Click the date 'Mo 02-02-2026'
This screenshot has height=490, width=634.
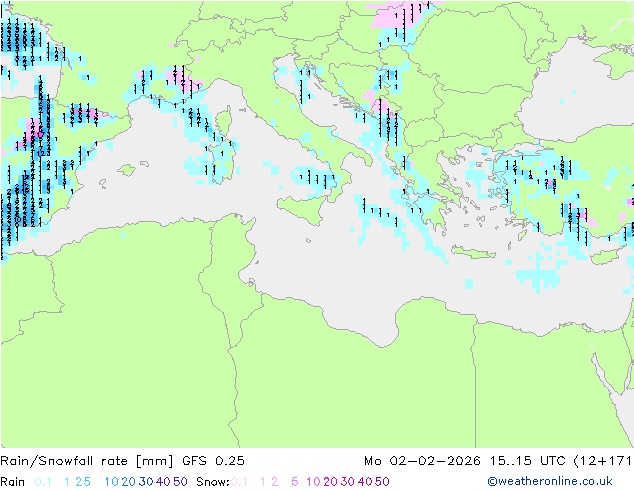[x=422, y=461]
